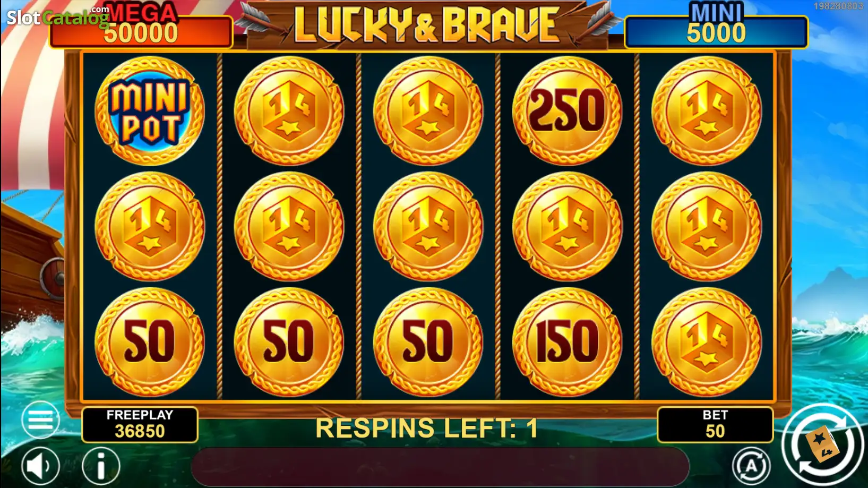Click the top-right blank coin on fifth reel
Viewport: 868px width, 488px height.
706,111
